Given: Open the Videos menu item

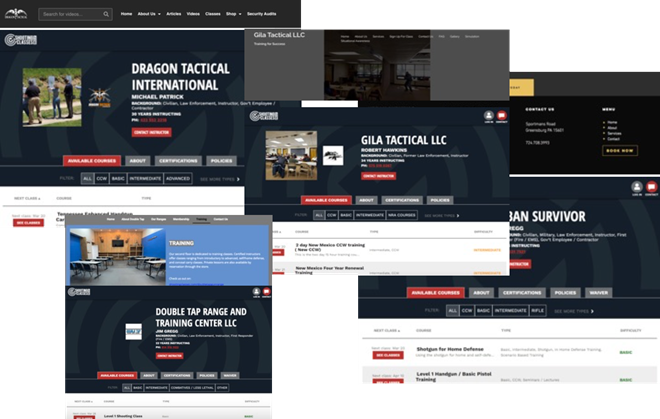Looking at the screenshot, I should point(193,14).
